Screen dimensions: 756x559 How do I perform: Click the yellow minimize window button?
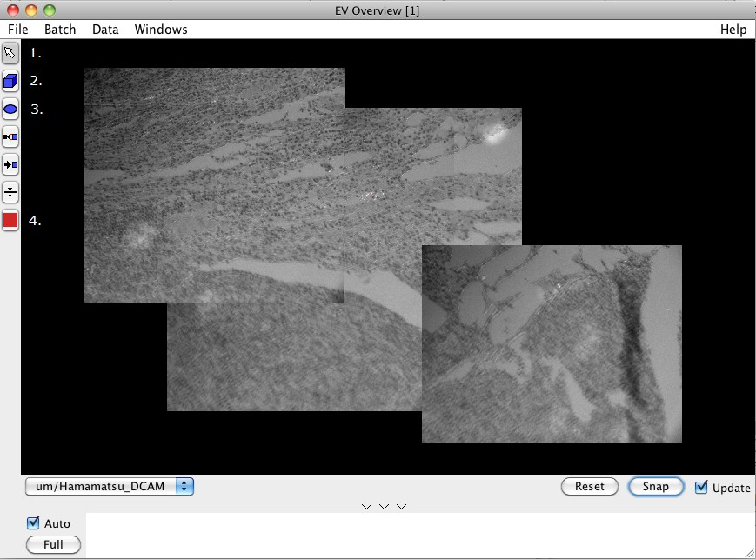[x=31, y=10]
